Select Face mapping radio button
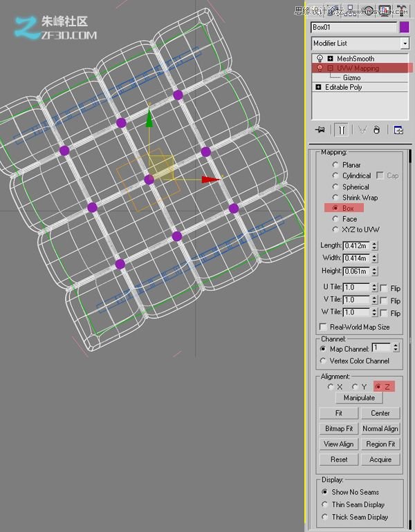415x532 pixels. (x=335, y=218)
